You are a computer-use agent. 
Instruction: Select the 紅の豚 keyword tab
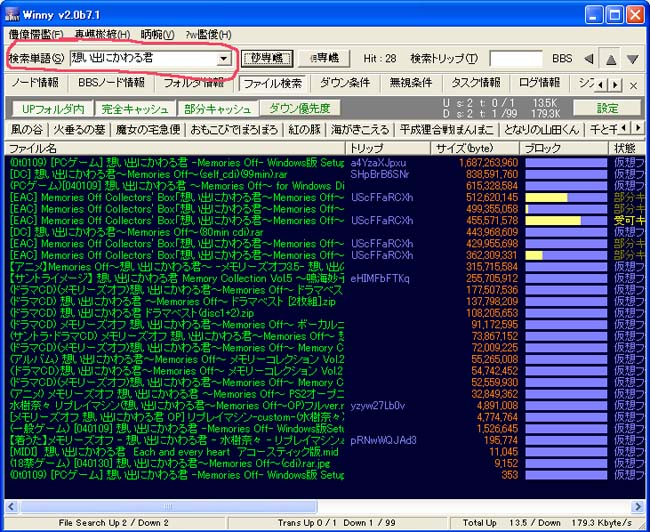[x=305, y=130]
